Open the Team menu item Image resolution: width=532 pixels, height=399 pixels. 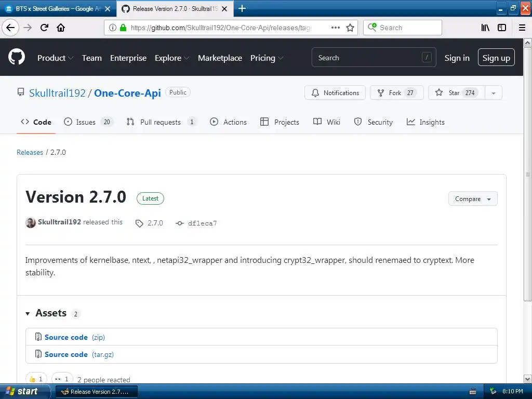(92, 58)
